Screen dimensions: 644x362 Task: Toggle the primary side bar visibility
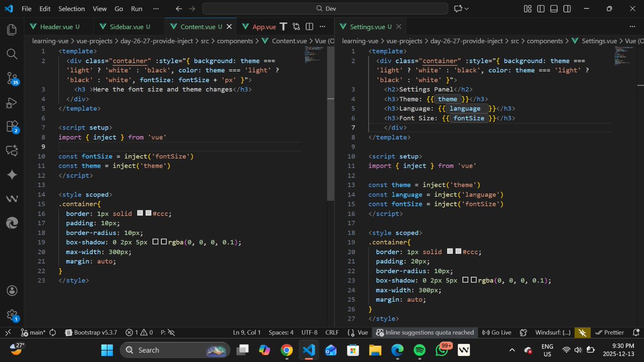click(540, 9)
